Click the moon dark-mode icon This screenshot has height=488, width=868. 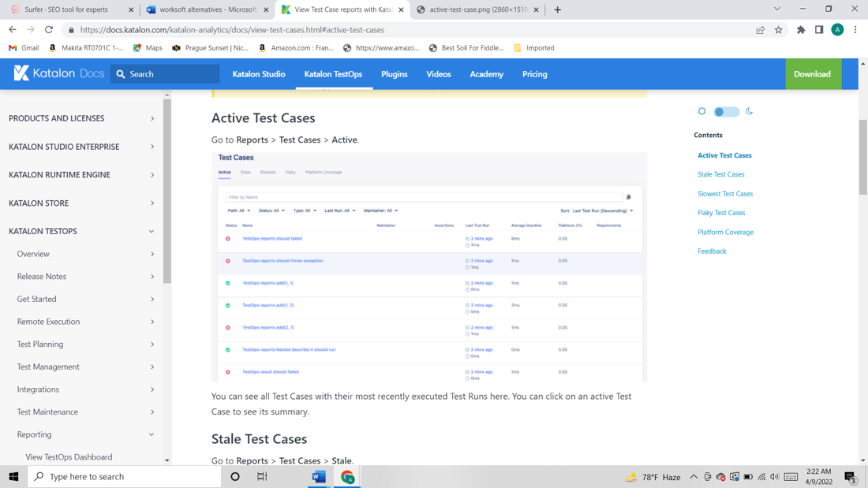749,111
